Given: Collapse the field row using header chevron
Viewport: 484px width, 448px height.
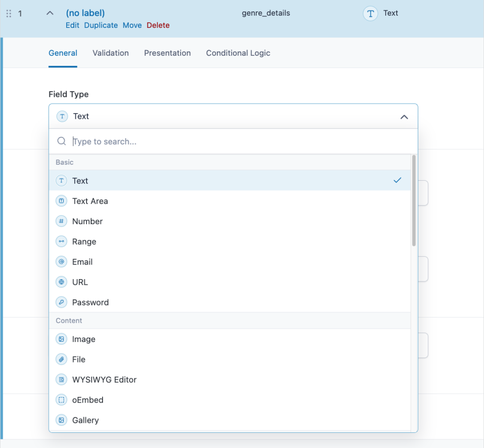Looking at the screenshot, I should [x=50, y=13].
